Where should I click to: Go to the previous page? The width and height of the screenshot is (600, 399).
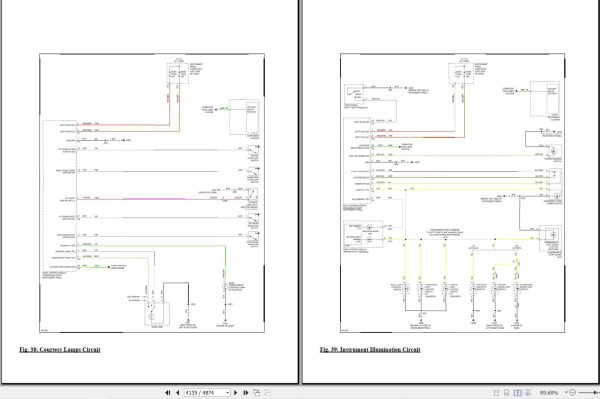pos(178,392)
